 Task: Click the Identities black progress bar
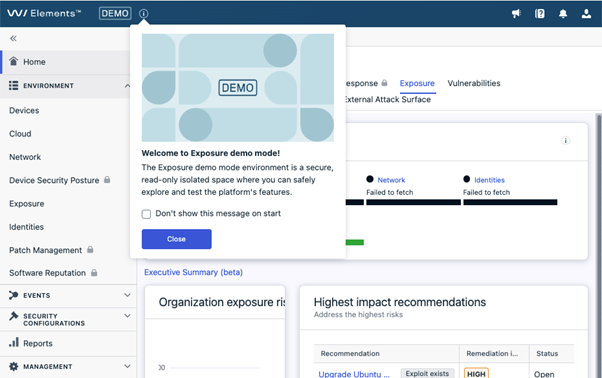coord(510,202)
